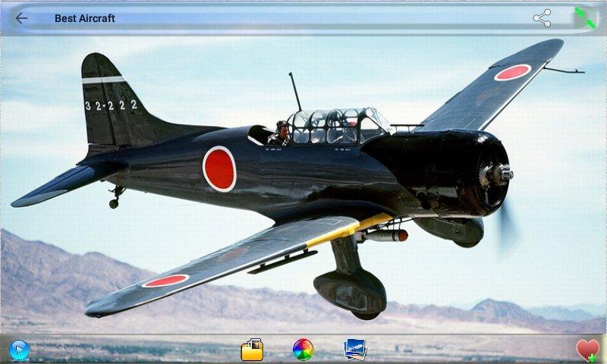Tap the stacked photos wallpaper icon
607x364 pixels.
(x=354, y=350)
